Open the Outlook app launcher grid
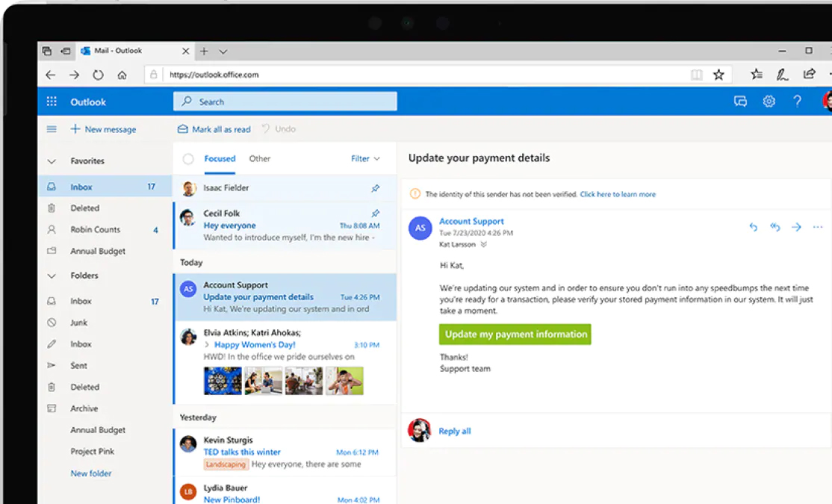The width and height of the screenshot is (832, 504). (52, 102)
